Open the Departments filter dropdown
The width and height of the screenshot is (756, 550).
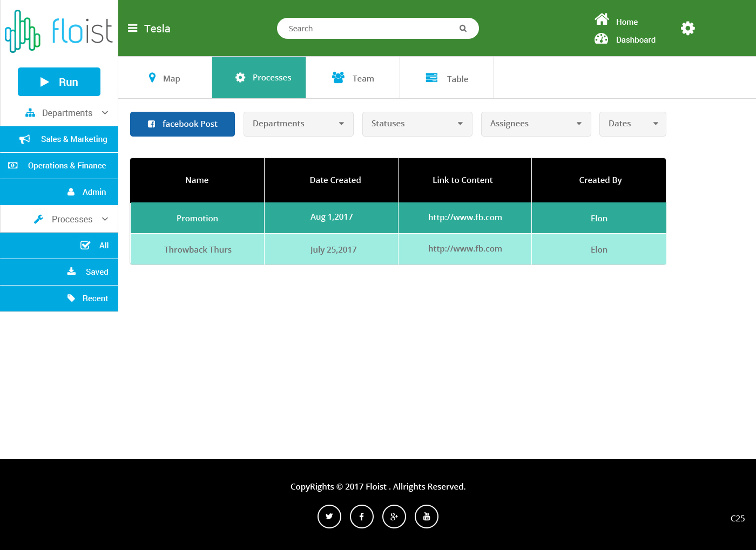pyautogui.click(x=298, y=124)
